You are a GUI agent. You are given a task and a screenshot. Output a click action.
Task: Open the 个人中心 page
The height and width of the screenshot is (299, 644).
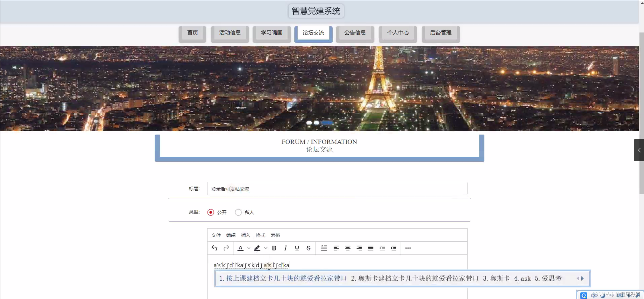pyautogui.click(x=398, y=33)
